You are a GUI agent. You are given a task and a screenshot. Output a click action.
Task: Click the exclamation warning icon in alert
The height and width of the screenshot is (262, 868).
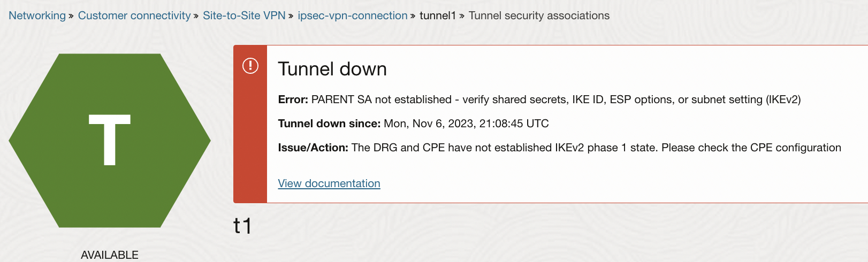coord(250,66)
